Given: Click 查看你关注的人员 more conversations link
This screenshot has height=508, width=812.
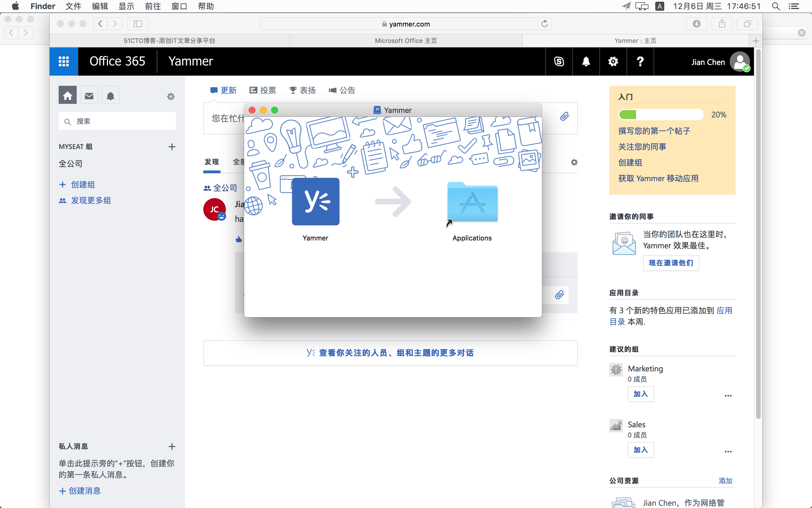Looking at the screenshot, I should tap(390, 353).
